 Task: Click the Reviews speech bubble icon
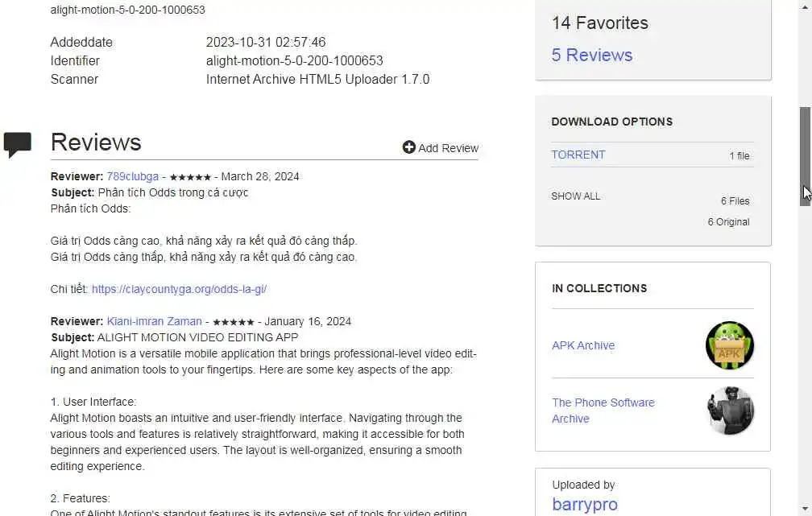click(18, 143)
